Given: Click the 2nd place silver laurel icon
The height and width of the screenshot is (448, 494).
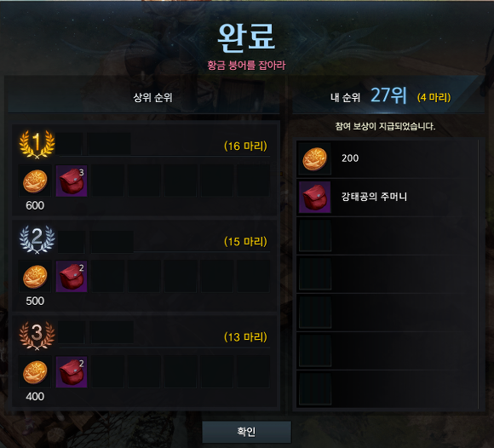Looking at the screenshot, I should [37, 239].
